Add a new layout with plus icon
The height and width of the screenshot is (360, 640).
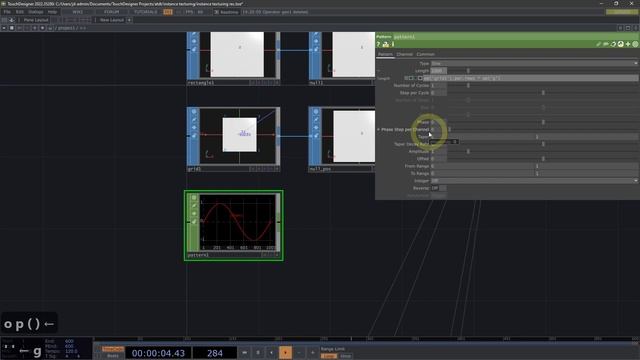click(129, 20)
